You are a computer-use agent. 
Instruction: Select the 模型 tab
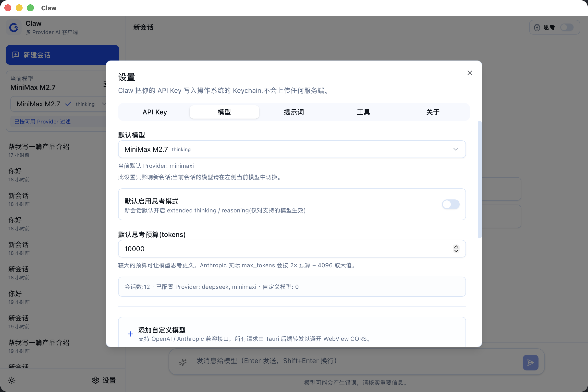point(224,112)
